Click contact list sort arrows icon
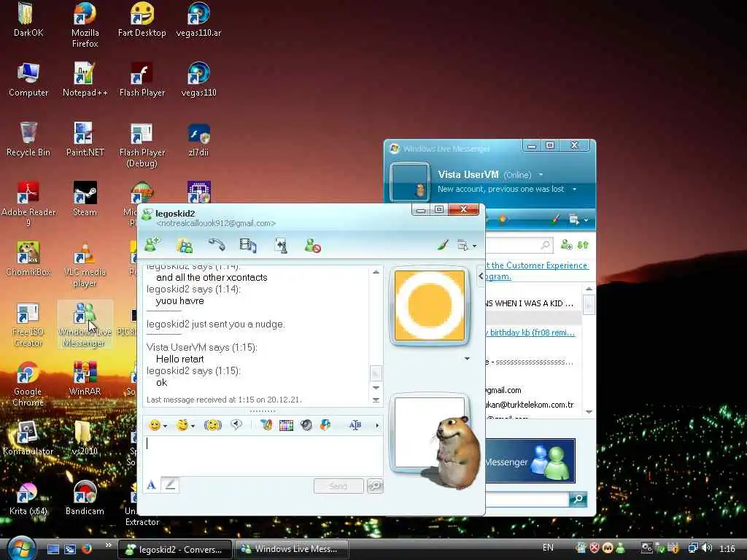Screen dimensions: 747x560 click(x=583, y=245)
